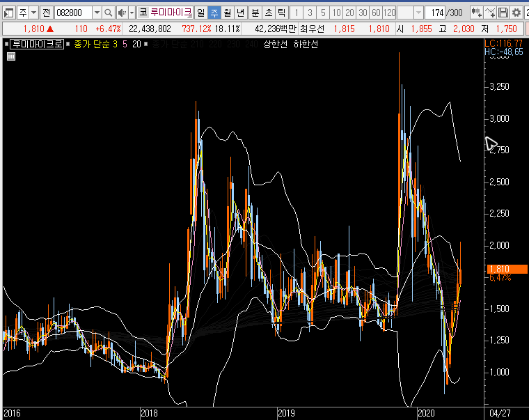Image resolution: width=529 pixels, height=420 pixels.
Task: Click the 2018 label on time axis
Action: pyautogui.click(x=149, y=413)
